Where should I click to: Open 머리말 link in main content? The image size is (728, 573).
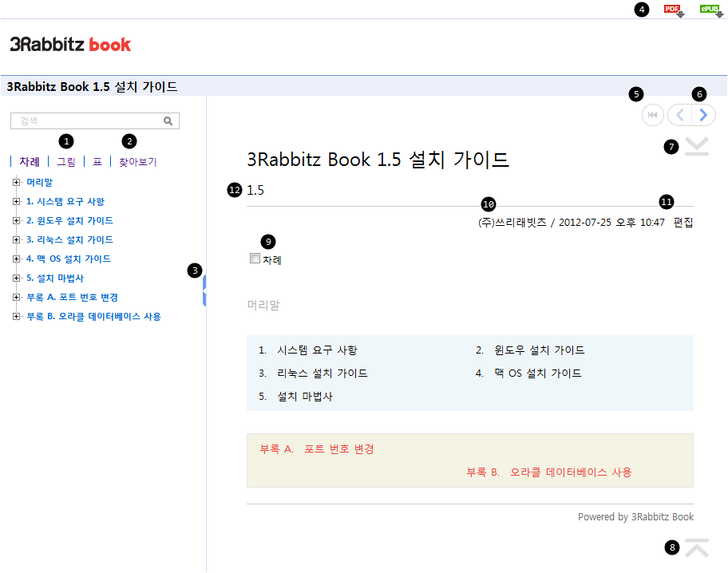263,305
